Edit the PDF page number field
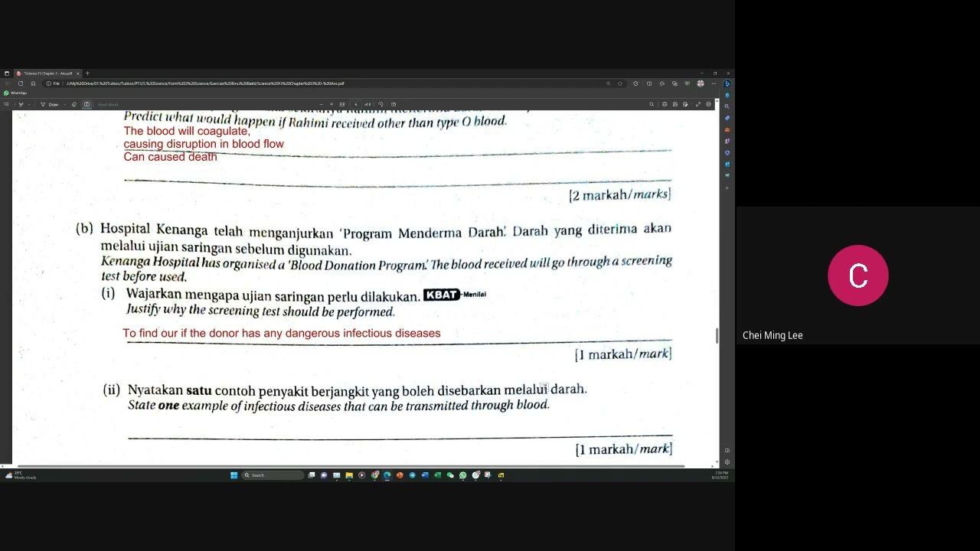Screen dimensions: 980x551 point(356,104)
